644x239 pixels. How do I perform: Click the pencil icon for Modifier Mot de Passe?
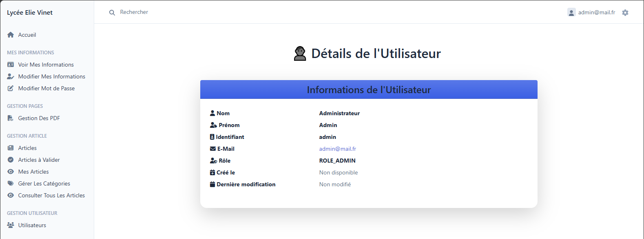(x=11, y=88)
